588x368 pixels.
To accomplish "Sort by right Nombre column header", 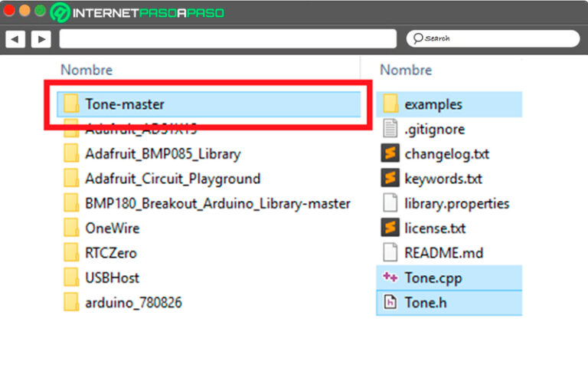I will pos(406,70).
